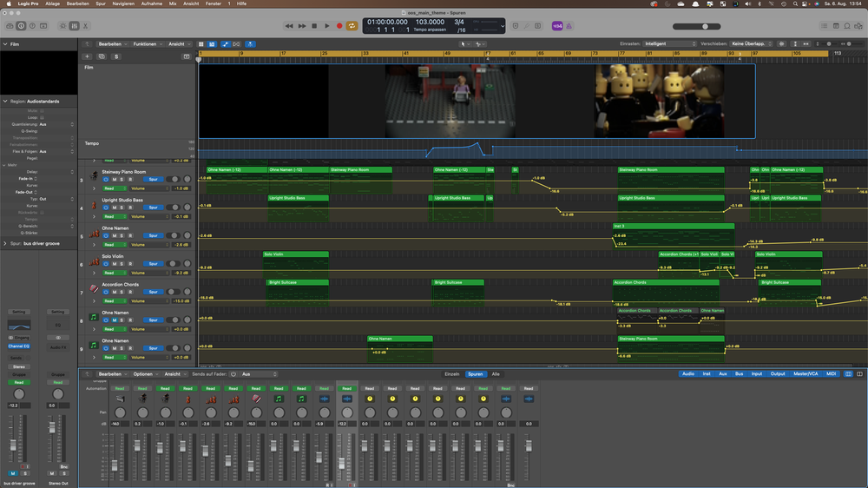Click the Steinway Piano Room track icon

click(x=94, y=176)
